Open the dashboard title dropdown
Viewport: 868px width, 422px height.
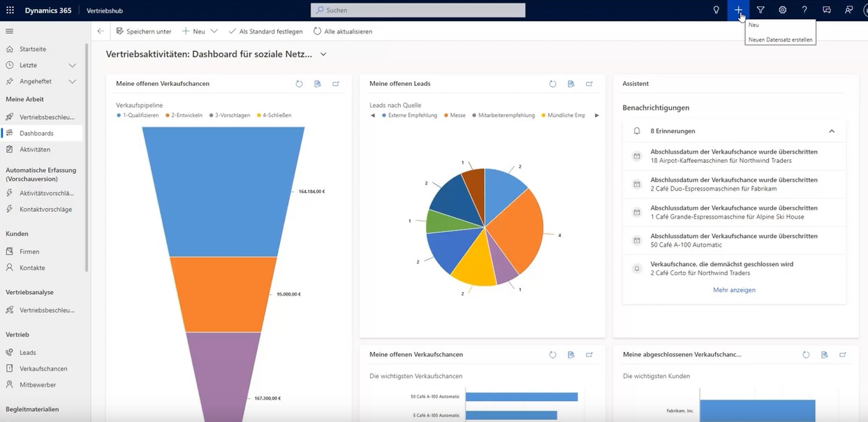[323, 52]
